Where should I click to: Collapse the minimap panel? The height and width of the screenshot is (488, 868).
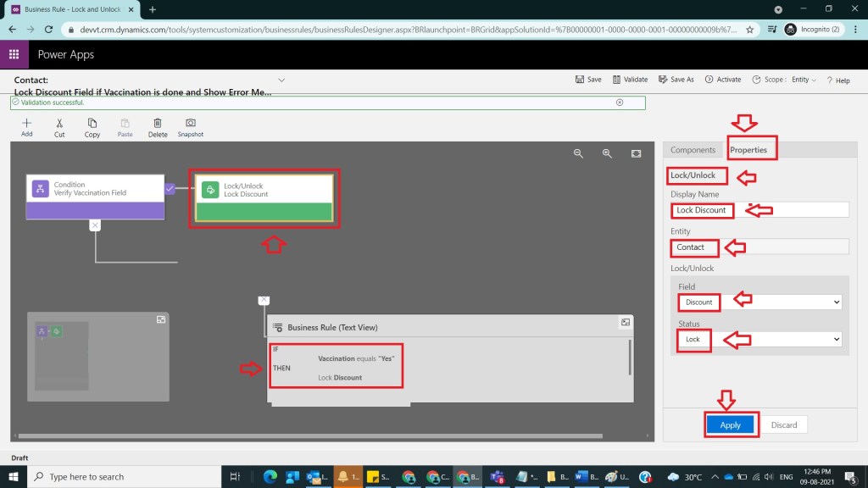160,319
